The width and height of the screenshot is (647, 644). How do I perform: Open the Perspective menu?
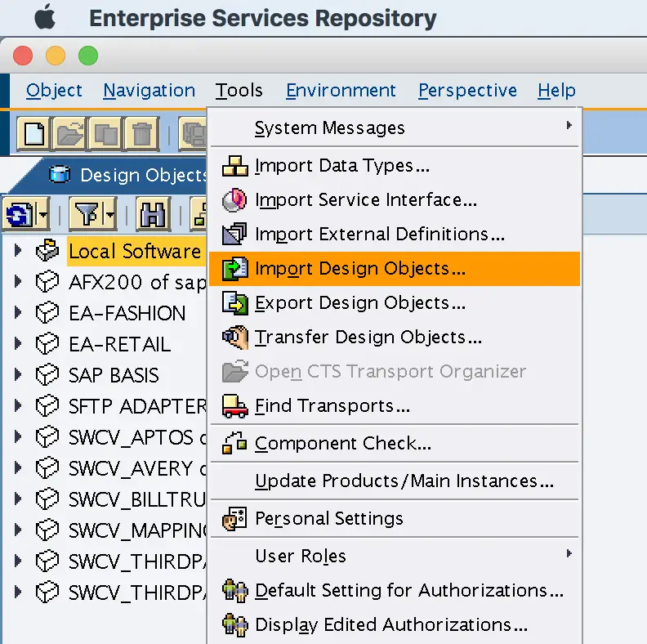[x=467, y=91]
